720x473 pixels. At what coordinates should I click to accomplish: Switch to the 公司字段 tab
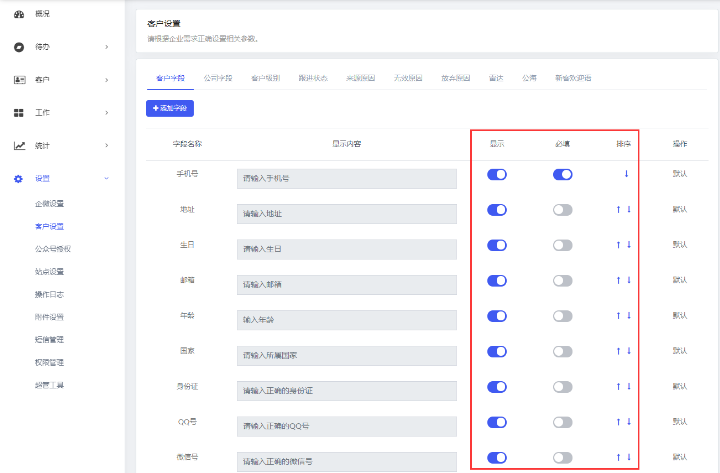click(217, 77)
